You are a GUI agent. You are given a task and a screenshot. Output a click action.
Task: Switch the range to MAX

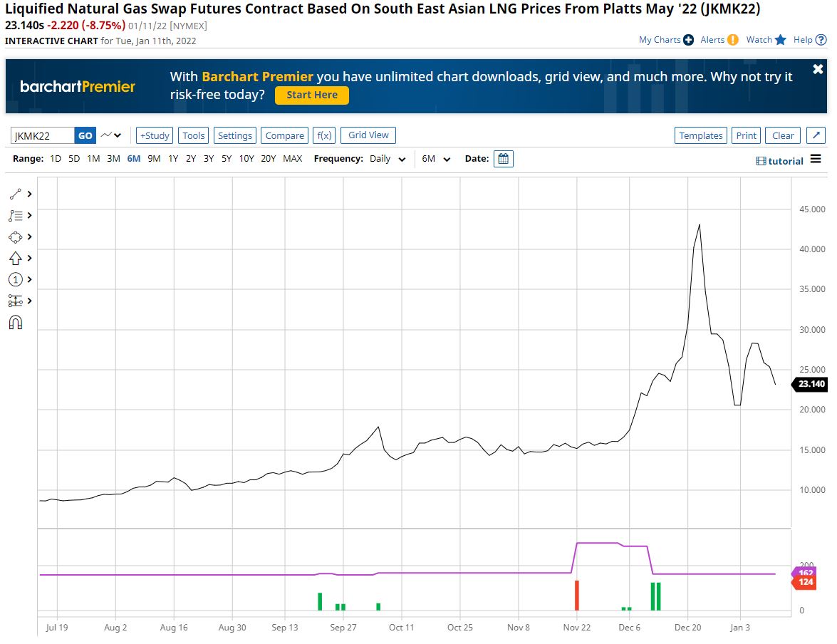pyautogui.click(x=292, y=159)
